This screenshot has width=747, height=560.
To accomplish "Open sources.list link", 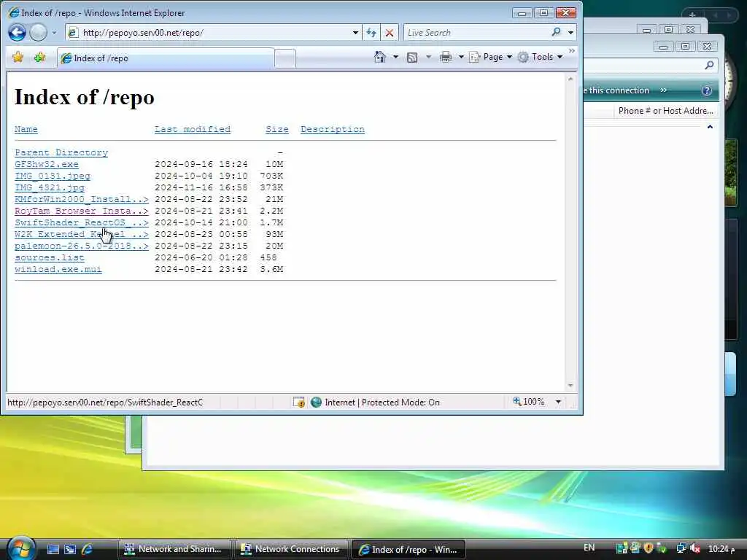I will click(x=50, y=257).
